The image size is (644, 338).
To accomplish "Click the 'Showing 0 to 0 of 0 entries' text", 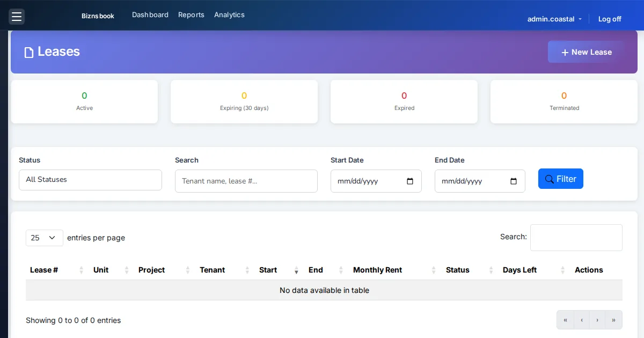I will 74,320.
